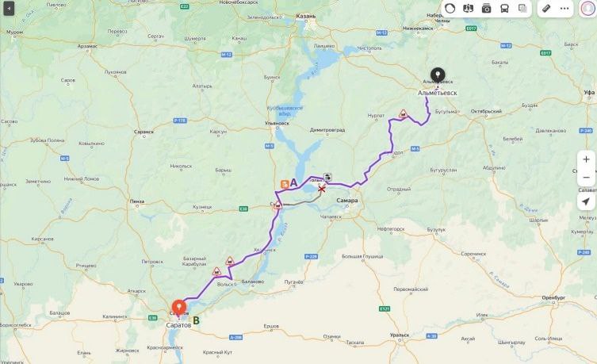The height and width of the screenshot is (364, 597).
Task: Click the my location arrow button
Action: pos(587,201)
